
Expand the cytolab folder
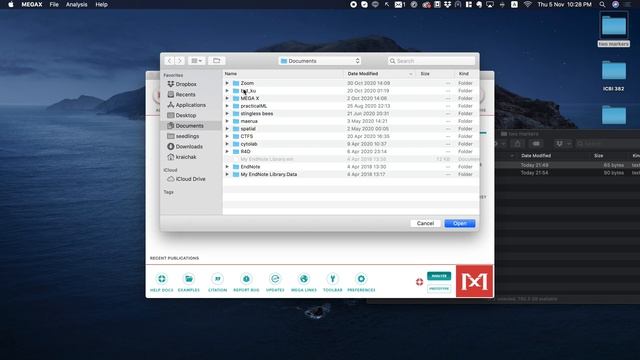227,144
